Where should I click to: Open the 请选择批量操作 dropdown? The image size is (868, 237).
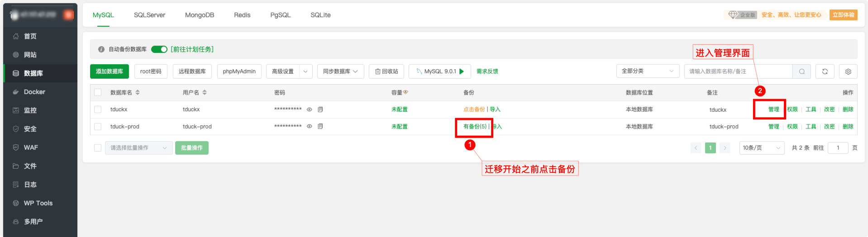click(x=138, y=148)
